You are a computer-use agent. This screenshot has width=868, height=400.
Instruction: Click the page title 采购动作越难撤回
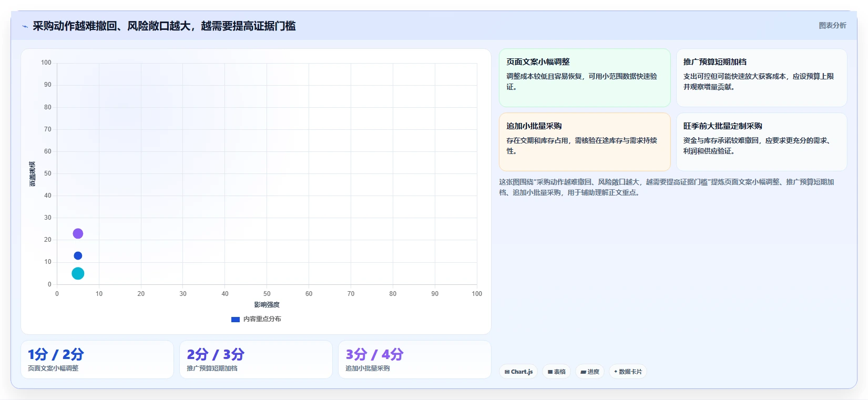click(x=164, y=26)
